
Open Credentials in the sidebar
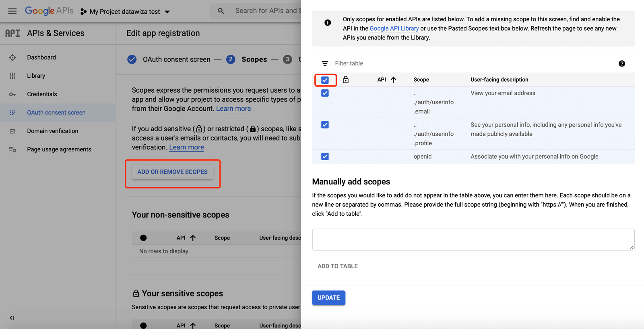pyautogui.click(x=42, y=94)
